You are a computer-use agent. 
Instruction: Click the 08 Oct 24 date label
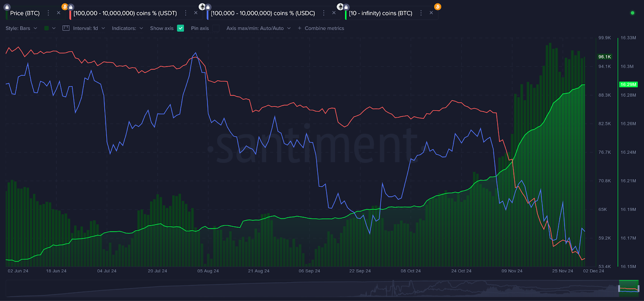(x=411, y=271)
